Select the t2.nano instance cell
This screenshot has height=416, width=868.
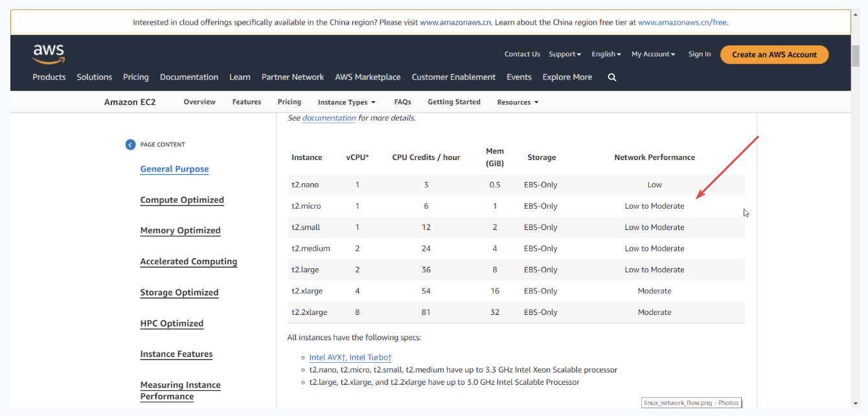pos(305,185)
